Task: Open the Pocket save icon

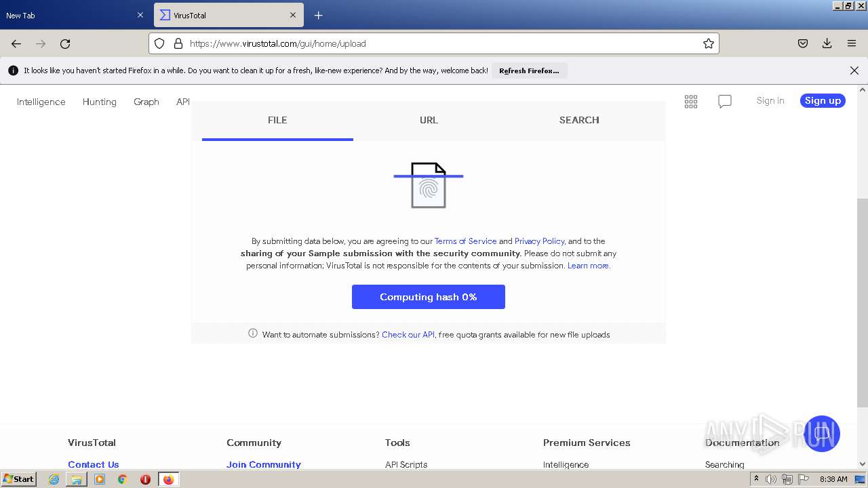Action: coord(803,43)
